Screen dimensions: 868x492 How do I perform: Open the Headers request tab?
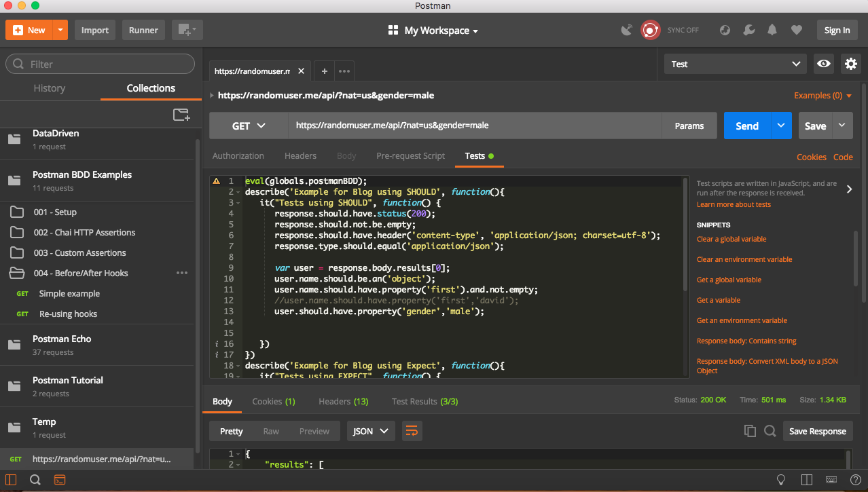(x=301, y=156)
